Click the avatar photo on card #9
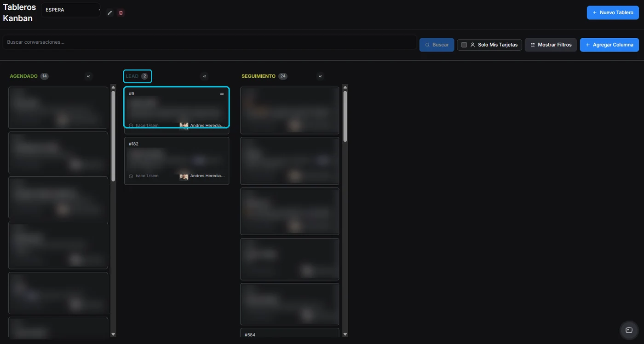 184,126
